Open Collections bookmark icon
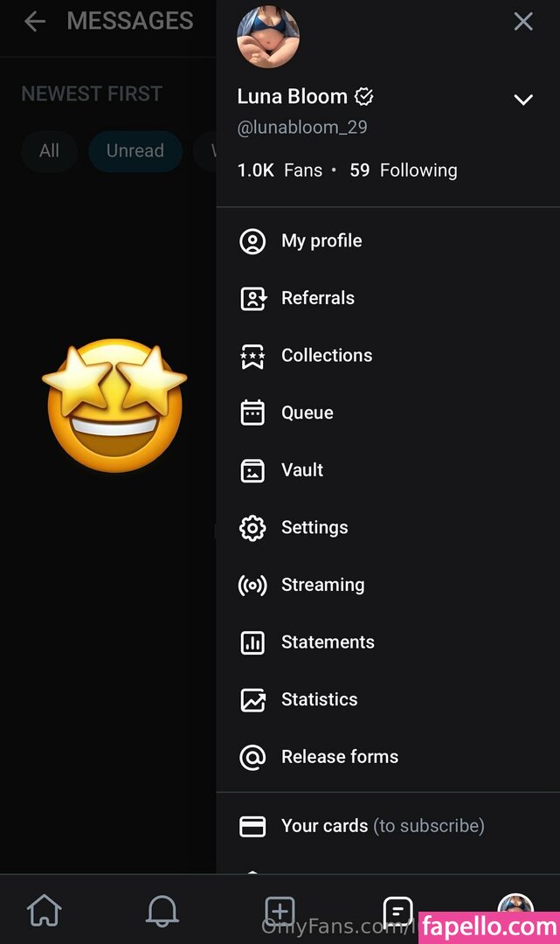Screen dimensions: 560x944 [252, 356]
